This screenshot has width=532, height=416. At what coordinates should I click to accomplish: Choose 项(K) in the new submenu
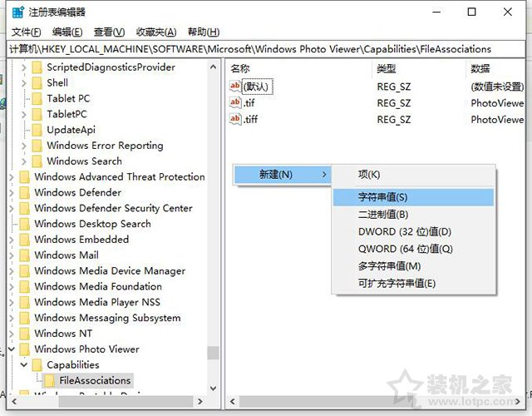click(x=413, y=175)
